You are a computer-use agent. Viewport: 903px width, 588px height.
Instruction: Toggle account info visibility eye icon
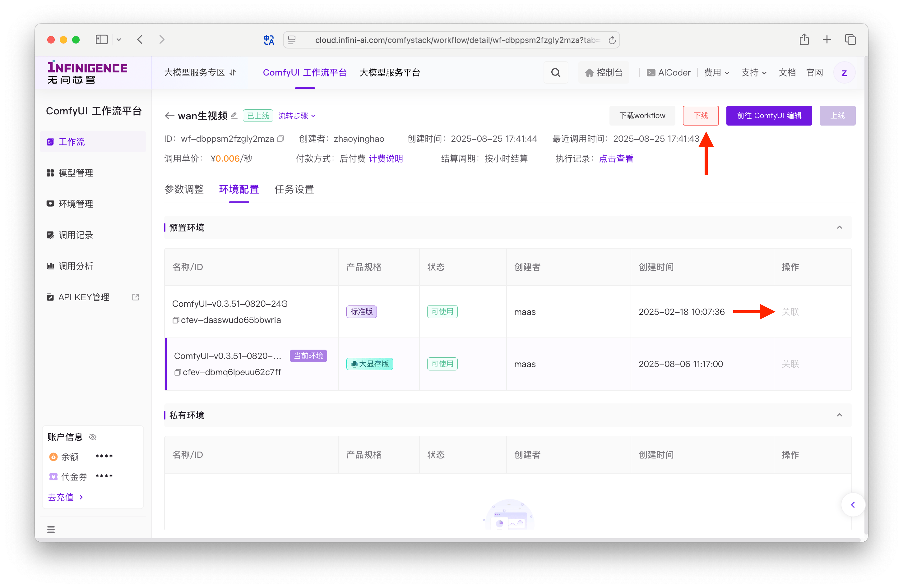tap(93, 437)
